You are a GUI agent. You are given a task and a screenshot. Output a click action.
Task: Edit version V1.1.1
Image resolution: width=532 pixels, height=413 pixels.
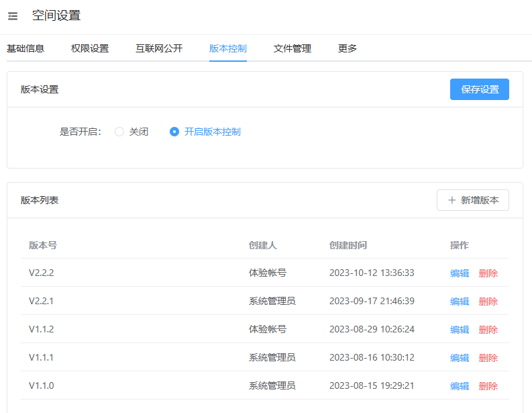[460, 358]
